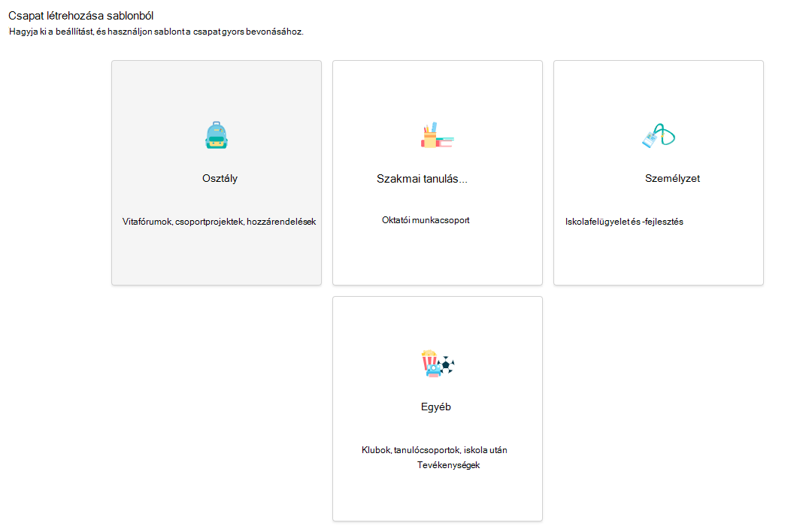Screen dimensions: 806x532
Task: Click the ID badge lanyard icon
Action: [x=659, y=135]
